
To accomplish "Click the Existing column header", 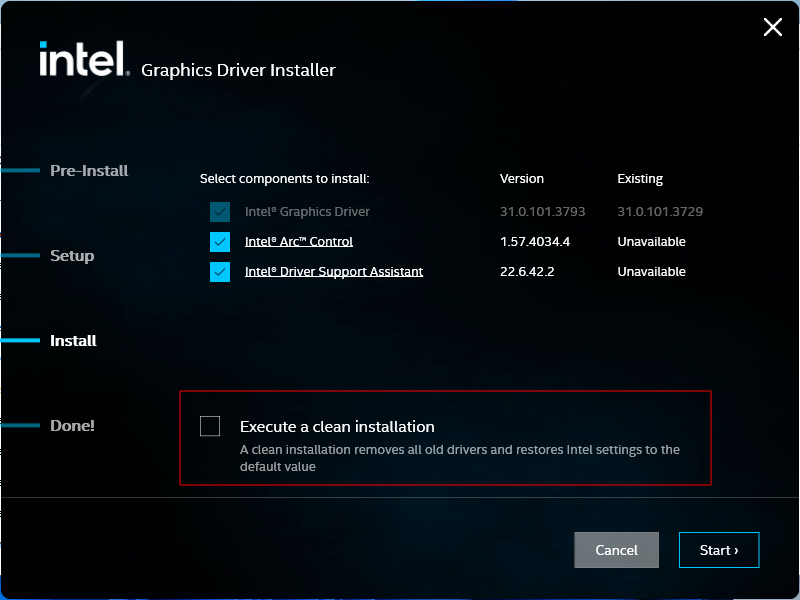I will 639,178.
